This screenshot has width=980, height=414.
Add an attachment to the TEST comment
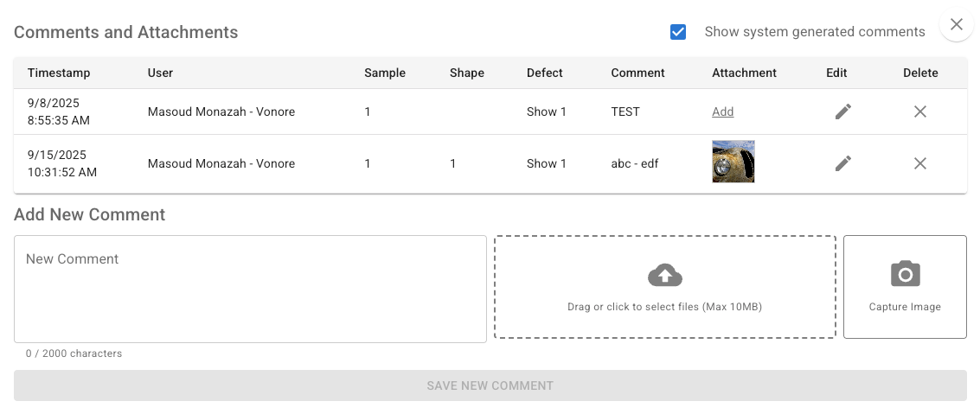tap(722, 111)
